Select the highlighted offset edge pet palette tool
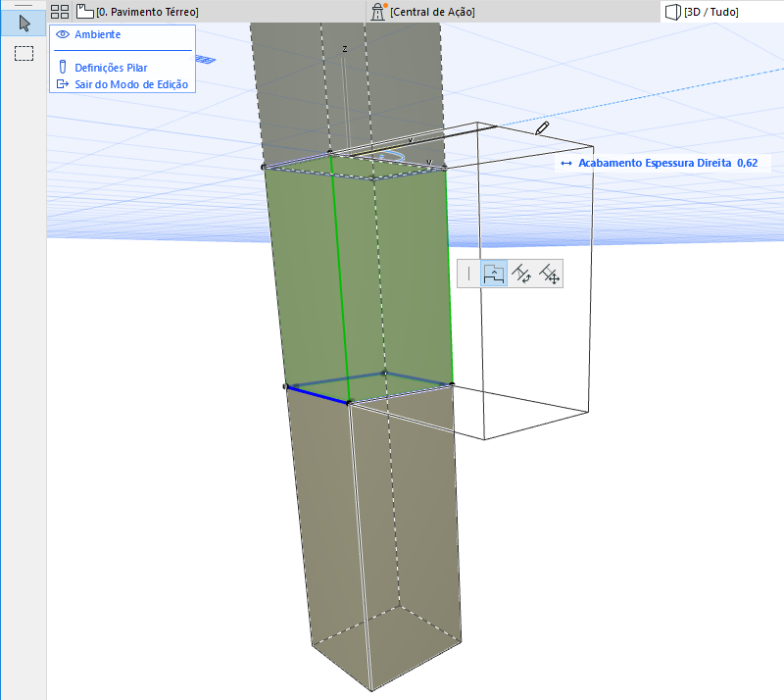The height and width of the screenshot is (700, 784). click(494, 274)
